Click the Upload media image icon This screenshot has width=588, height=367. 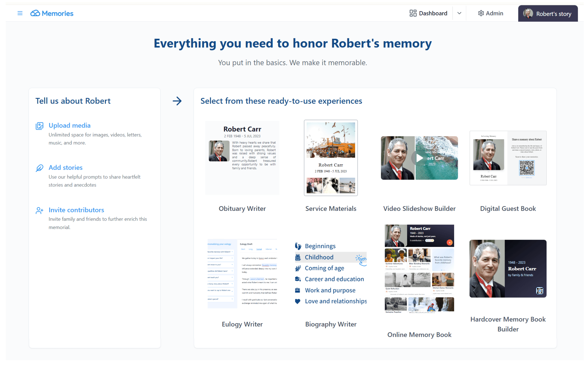point(40,126)
